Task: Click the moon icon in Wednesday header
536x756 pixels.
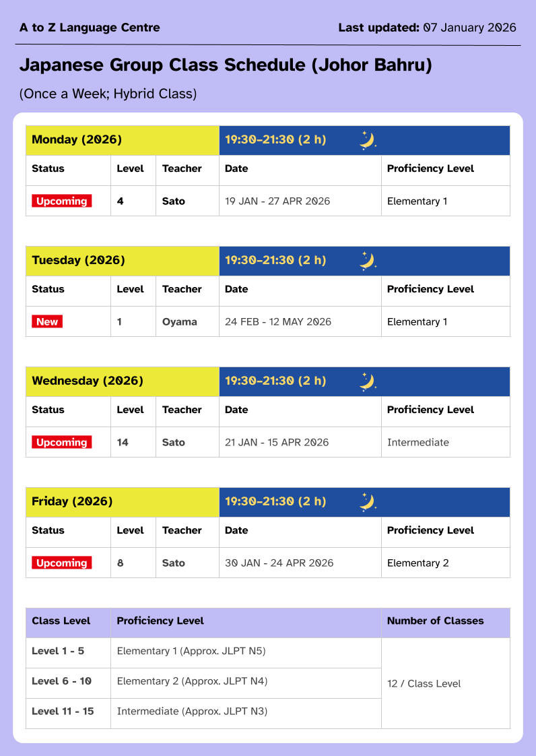Action: [367, 381]
